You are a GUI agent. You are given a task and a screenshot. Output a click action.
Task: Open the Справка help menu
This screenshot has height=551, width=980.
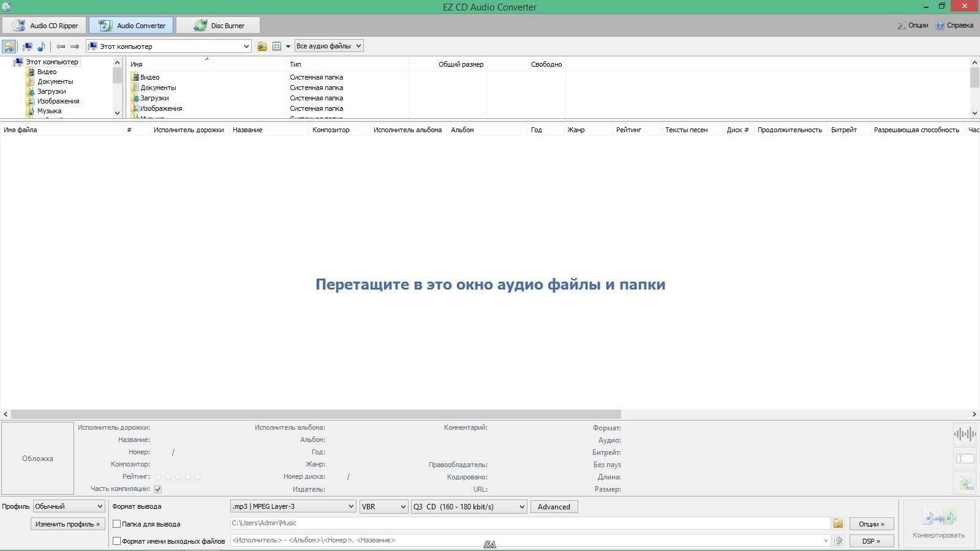click(x=954, y=25)
